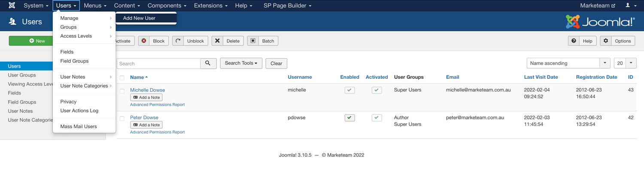Open Michelle's Advanced Permissions Report link
The width and height of the screenshot is (644, 170).
coord(157,104)
